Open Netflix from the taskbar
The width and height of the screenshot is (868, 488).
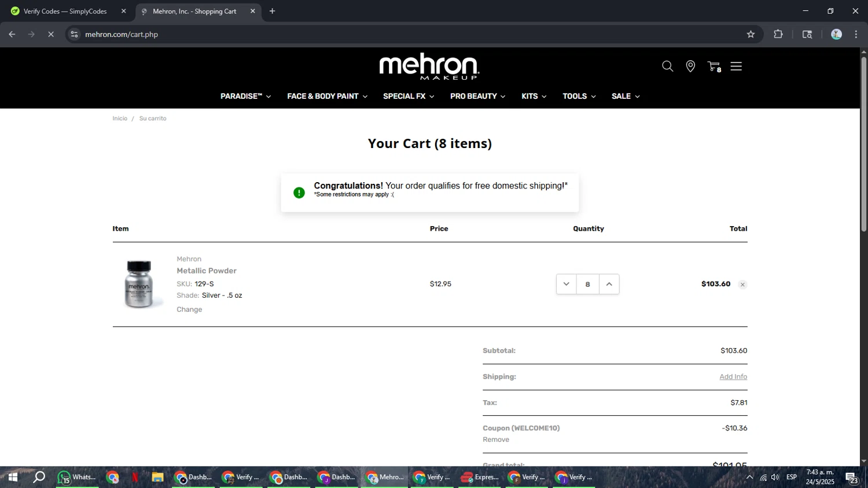135,477
